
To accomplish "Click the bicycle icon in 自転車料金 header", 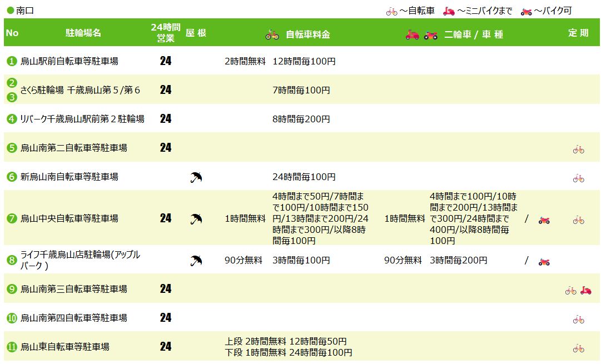I will (272, 34).
